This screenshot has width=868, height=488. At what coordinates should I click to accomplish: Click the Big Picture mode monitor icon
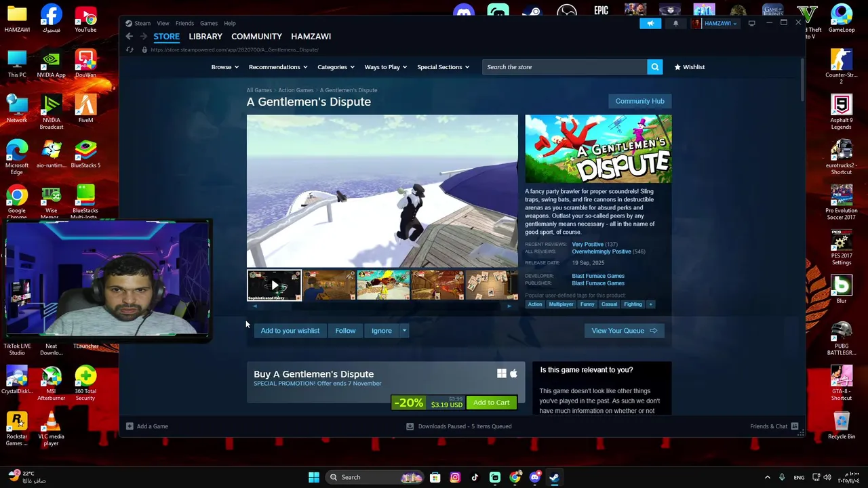[x=751, y=23]
